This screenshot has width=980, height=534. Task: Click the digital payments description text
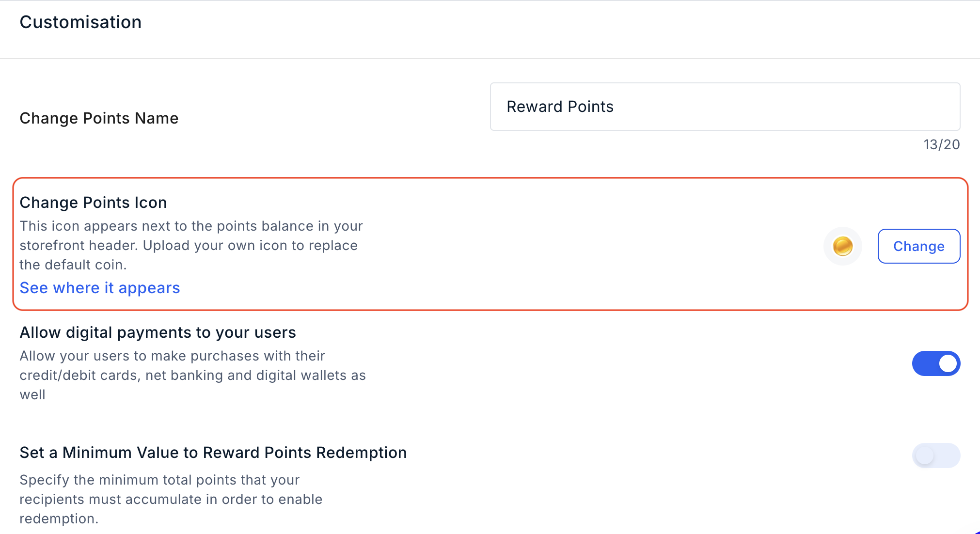[x=192, y=375]
